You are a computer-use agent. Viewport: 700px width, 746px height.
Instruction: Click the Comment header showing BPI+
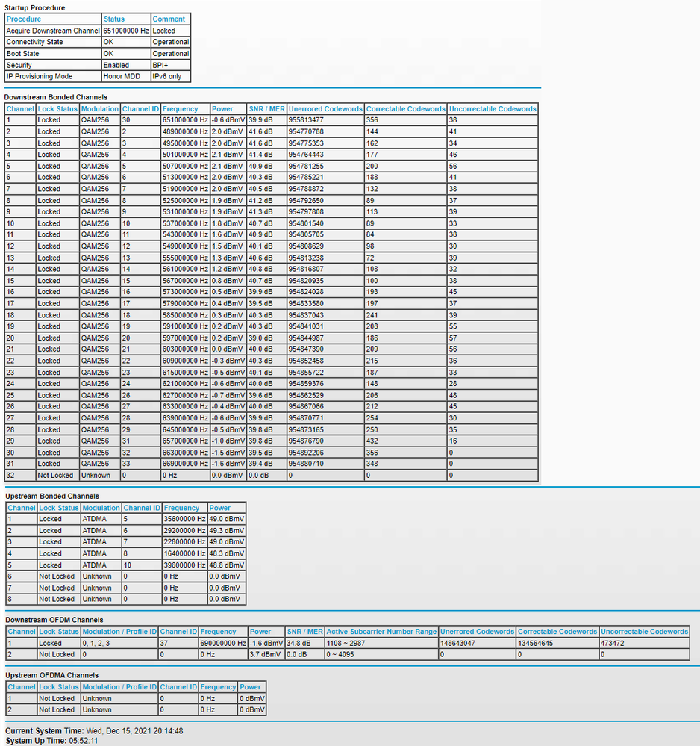(x=169, y=19)
